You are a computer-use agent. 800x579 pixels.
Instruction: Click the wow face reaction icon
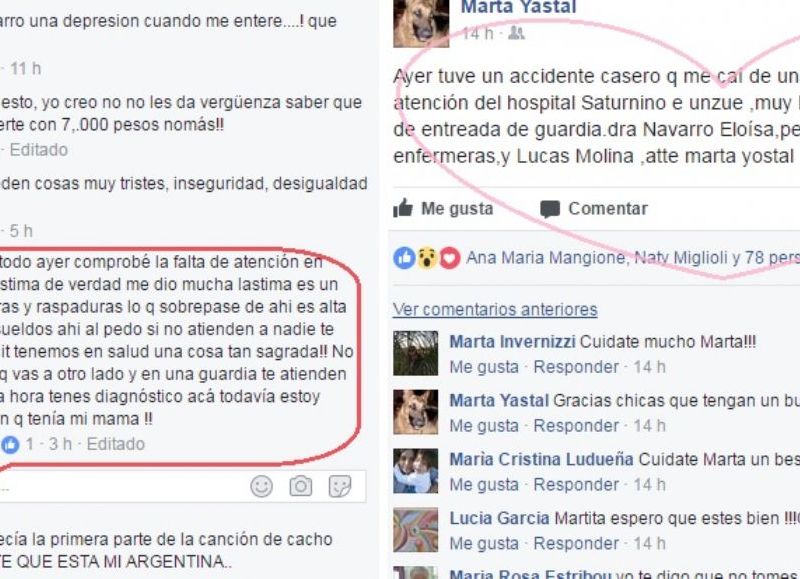pyautogui.click(x=427, y=258)
